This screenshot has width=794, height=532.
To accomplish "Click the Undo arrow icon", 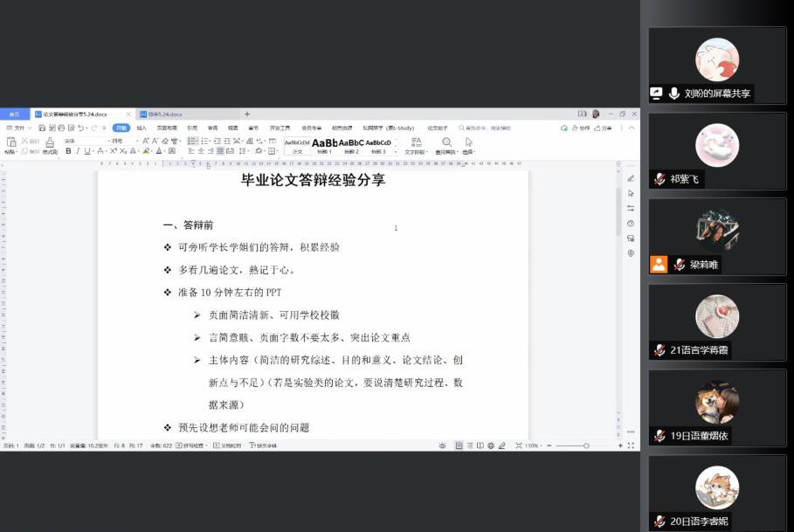I will (x=81, y=128).
